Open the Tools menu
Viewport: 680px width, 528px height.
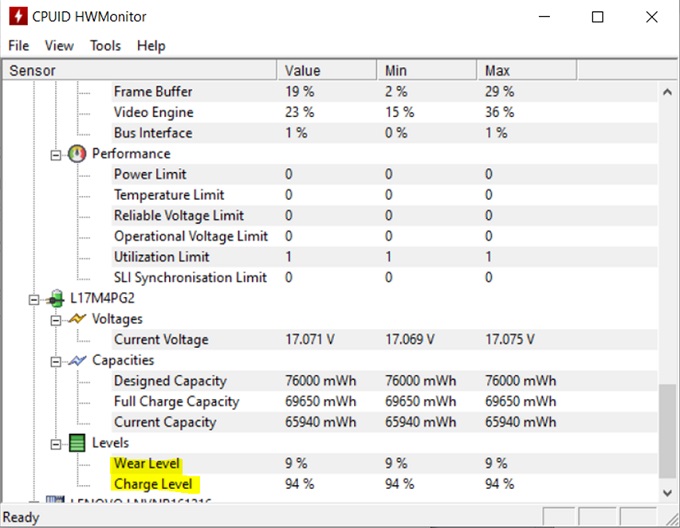[105, 46]
